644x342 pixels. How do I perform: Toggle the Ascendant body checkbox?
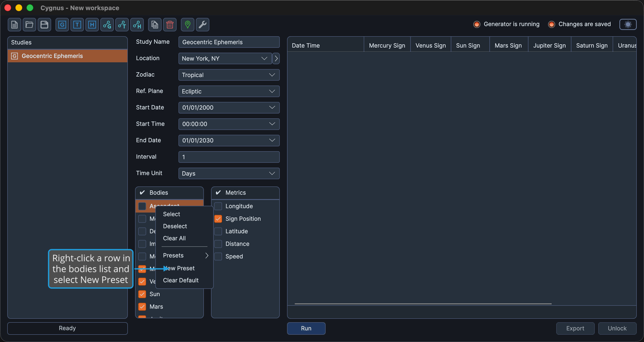click(x=142, y=206)
